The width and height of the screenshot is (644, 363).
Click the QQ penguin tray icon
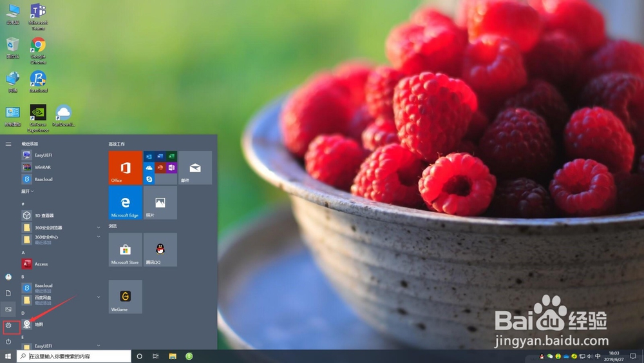542,356
